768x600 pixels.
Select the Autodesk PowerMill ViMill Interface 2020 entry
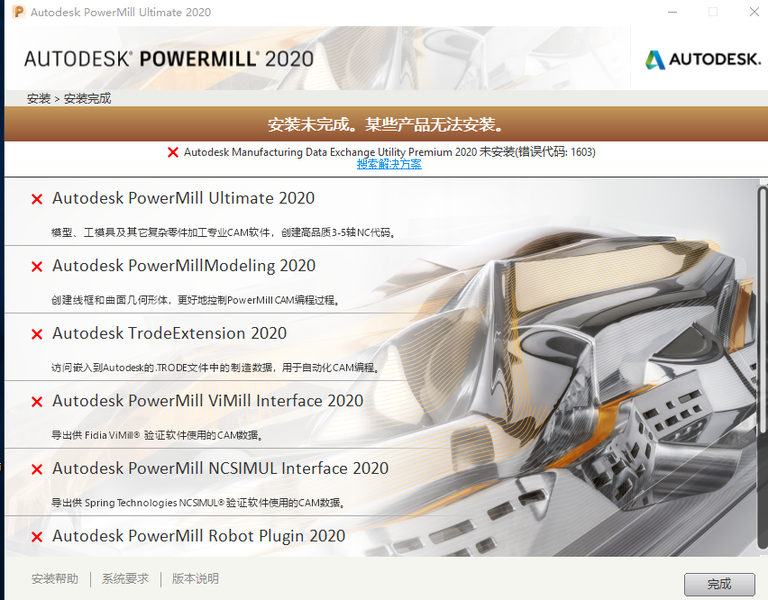pos(208,401)
